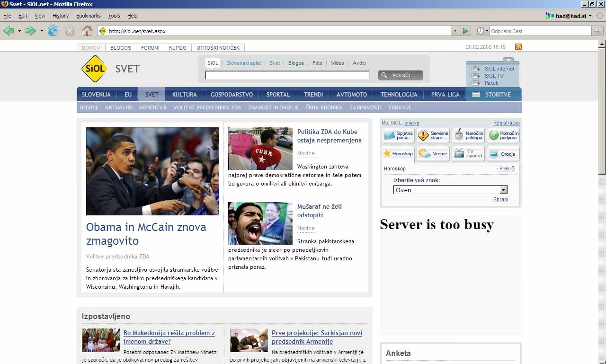Screen dimensions: 606x364
Task: Click the Firefox reload page icon
Action: click(53, 31)
